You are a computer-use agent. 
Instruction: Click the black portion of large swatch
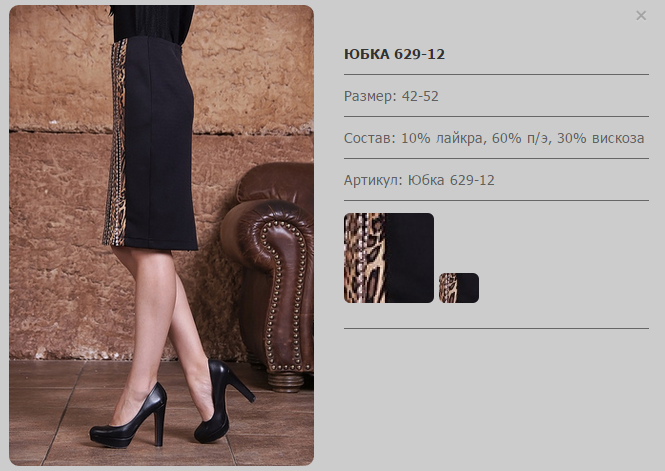(x=409, y=258)
